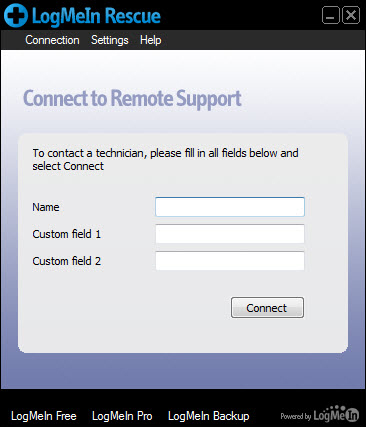The image size is (366, 427).
Task: Click the Name field label
Action: pyautogui.click(x=46, y=207)
